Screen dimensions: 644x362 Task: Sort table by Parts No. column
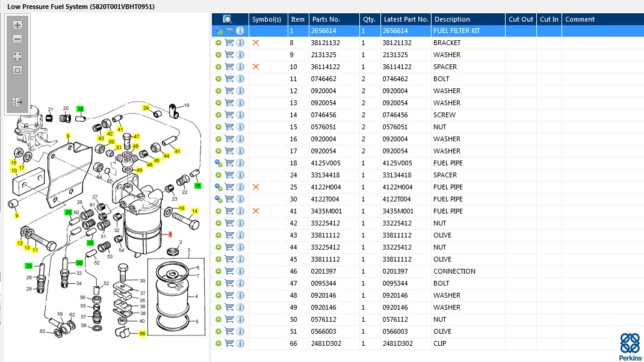[x=326, y=19]
